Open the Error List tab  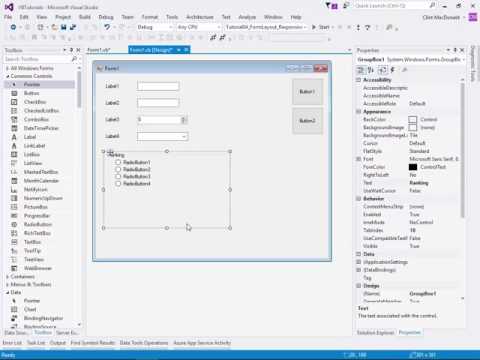(x=12, y=343)
